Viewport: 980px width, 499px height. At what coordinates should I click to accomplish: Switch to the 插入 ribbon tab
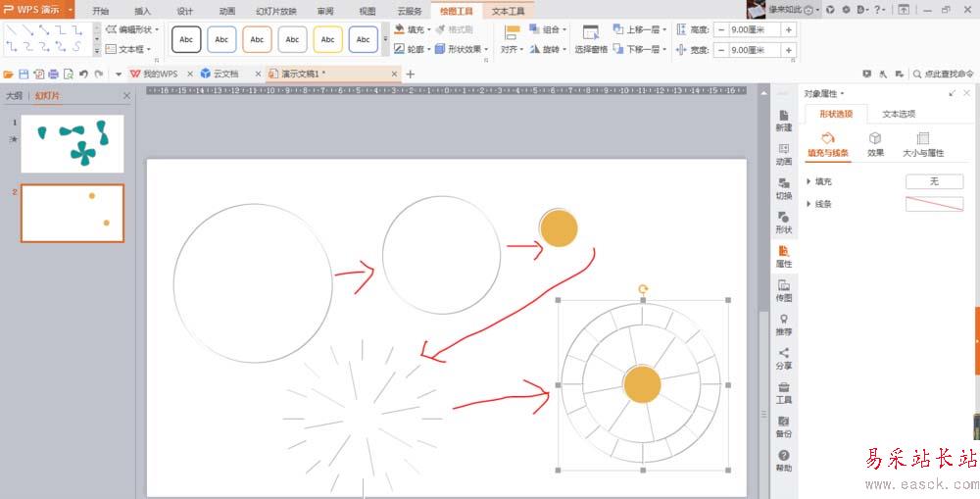point(142,11)
